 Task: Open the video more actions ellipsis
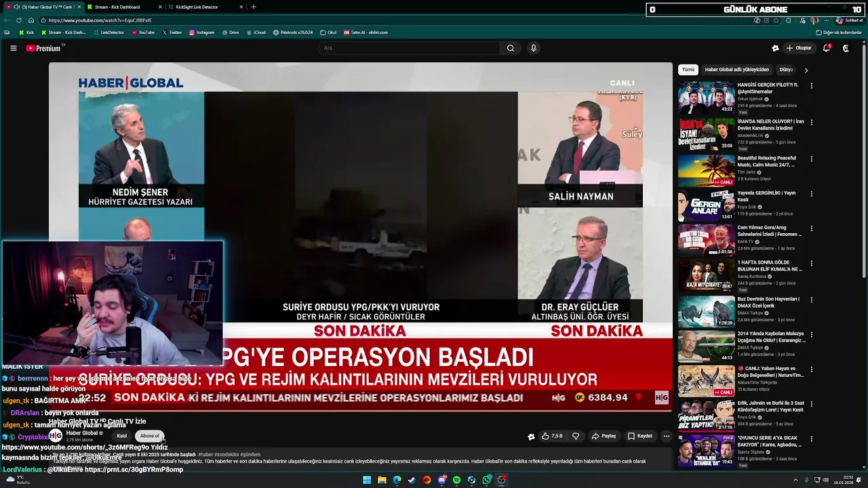(667, 436)
